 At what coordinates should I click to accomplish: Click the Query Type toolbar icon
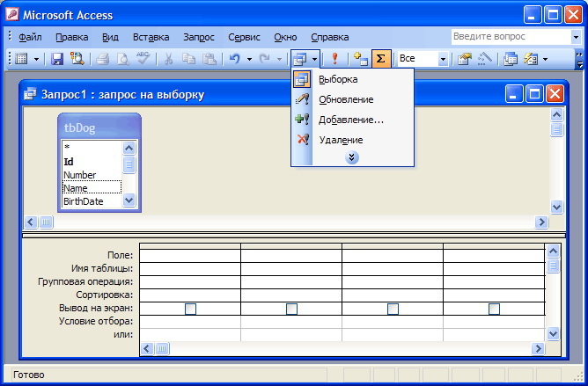click(300, 59)
